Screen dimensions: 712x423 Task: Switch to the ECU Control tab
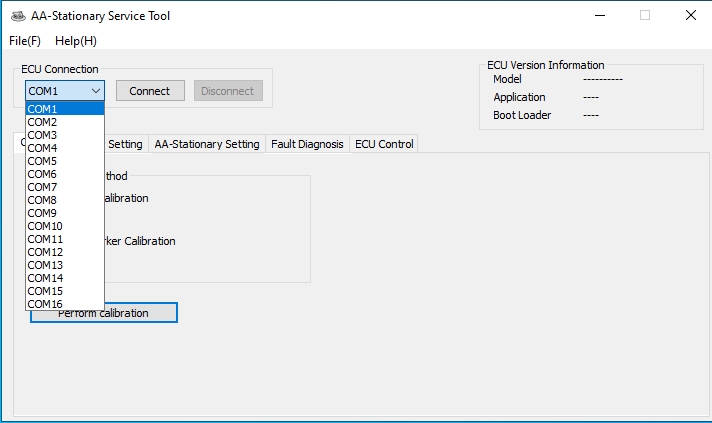point(384,144)
